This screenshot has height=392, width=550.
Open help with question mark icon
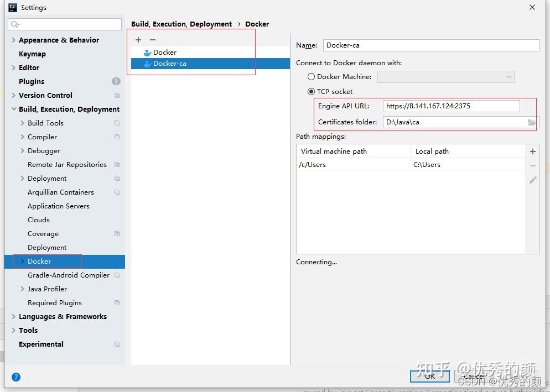point(15,377)
